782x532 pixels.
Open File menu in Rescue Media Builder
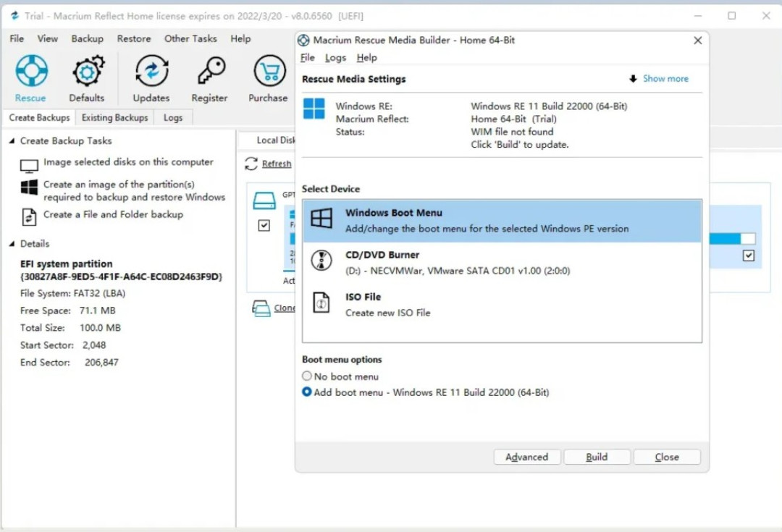tap(307, 58)
